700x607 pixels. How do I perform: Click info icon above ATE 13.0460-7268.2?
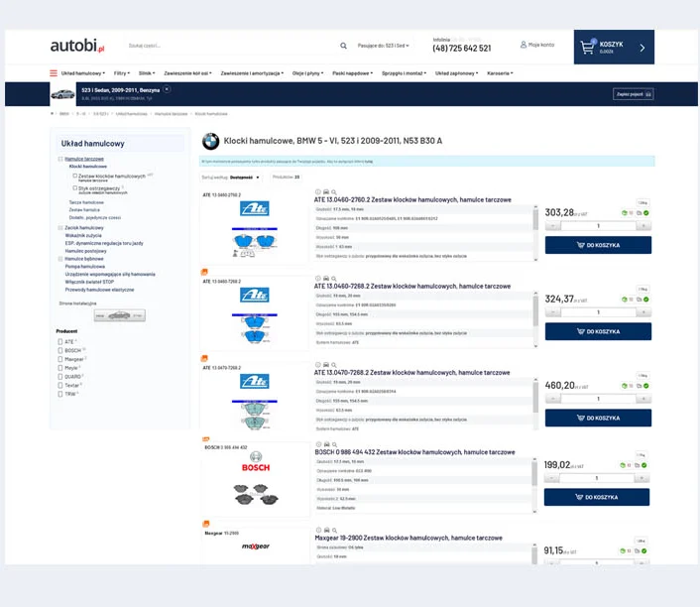(x=318, y=279)
